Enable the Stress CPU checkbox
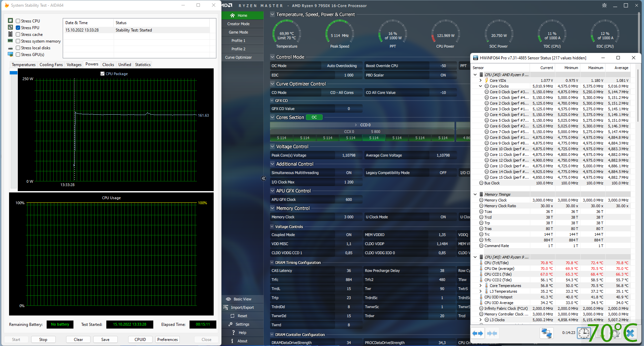Screen dimensions: 644x346 (x=18, y=21)
